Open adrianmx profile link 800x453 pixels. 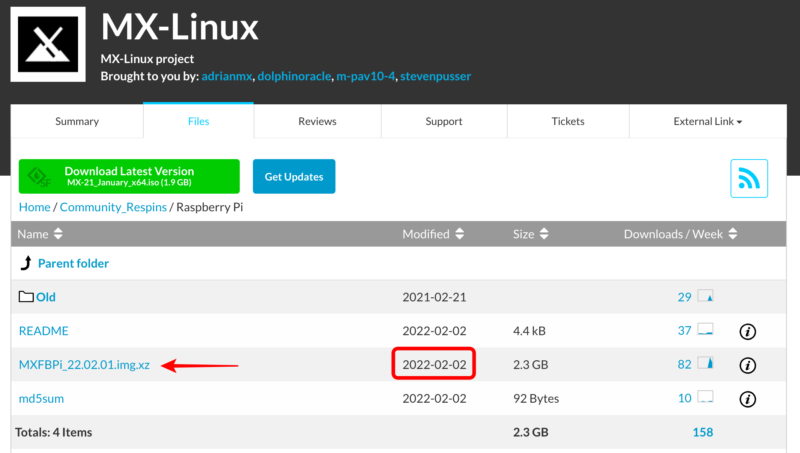(x=227, y=76)
